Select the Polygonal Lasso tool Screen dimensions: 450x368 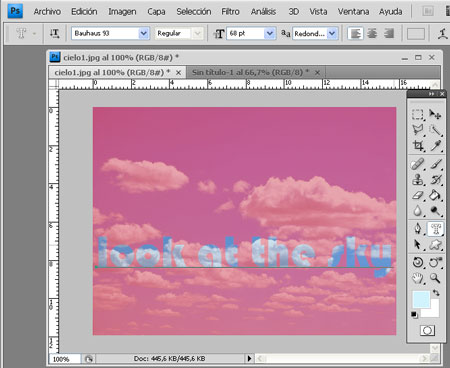pyautogui.click(x=417, y=130)
